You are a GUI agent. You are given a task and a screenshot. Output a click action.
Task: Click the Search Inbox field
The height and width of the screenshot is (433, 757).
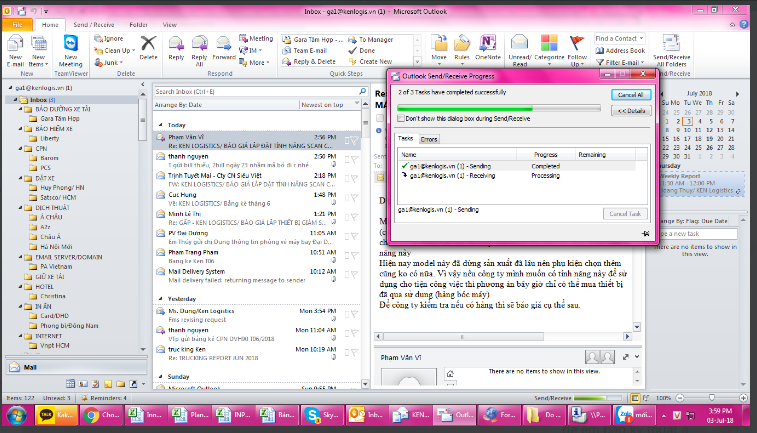click(256, 91)
